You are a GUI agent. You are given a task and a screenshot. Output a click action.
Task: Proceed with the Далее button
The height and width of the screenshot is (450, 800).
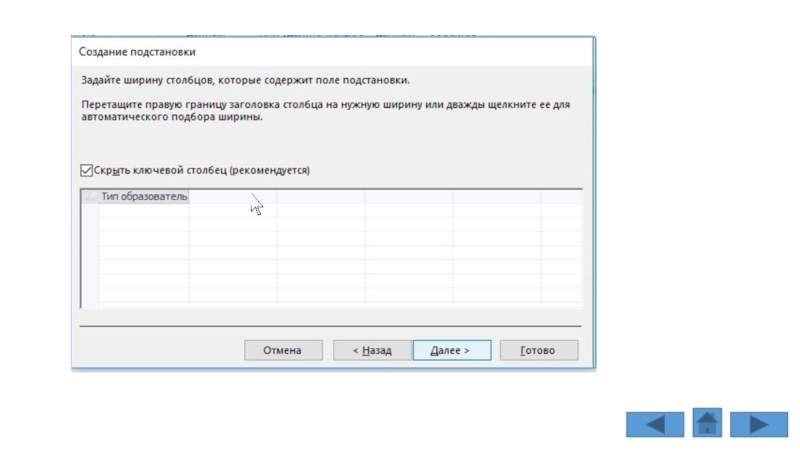[452, 351]
